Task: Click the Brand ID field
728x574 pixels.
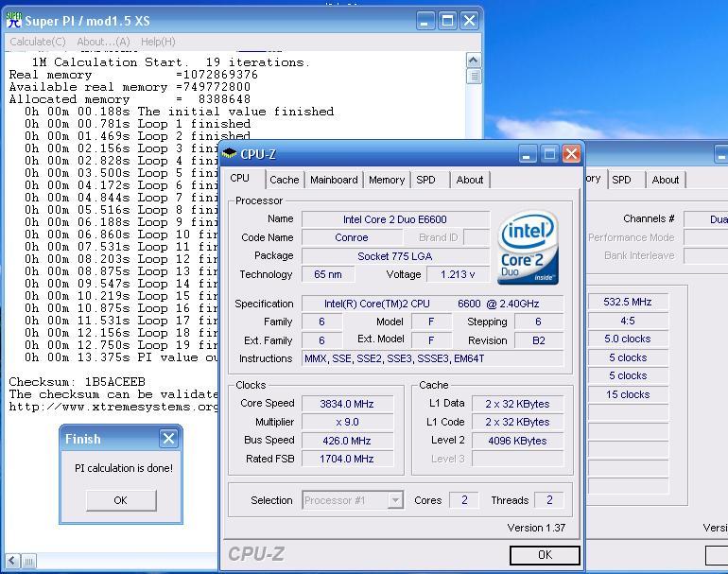Action: point(477,237)
